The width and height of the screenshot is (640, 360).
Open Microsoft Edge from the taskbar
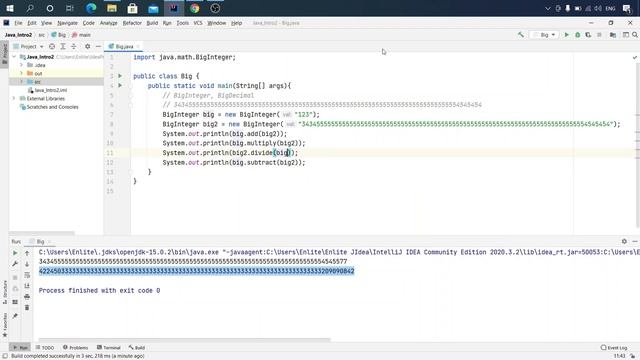click(x=91, y=8)
